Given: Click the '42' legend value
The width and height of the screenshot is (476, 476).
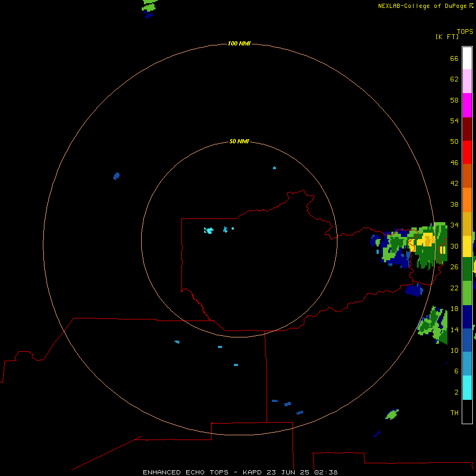Looking at the screenshot, I should tap(454, 183).
